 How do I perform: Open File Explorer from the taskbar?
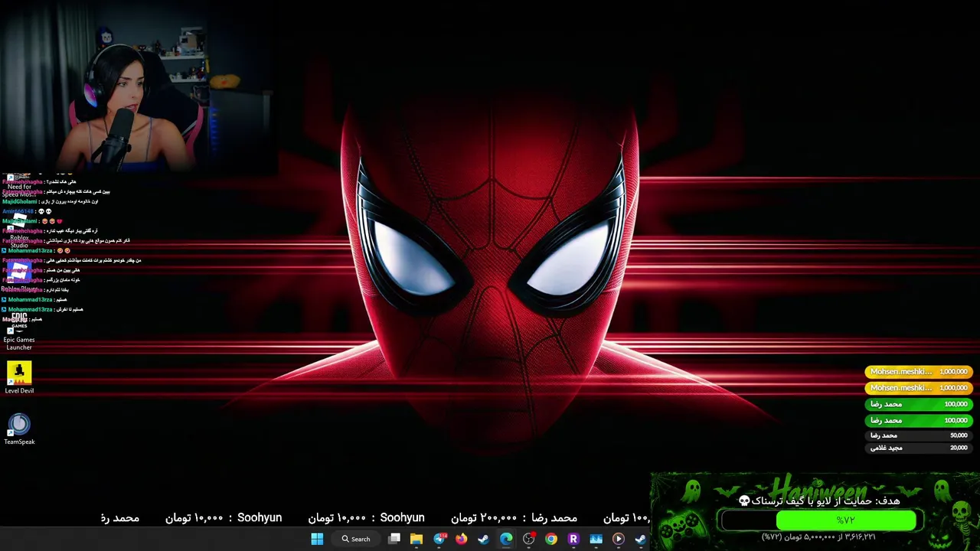[416, 539]
